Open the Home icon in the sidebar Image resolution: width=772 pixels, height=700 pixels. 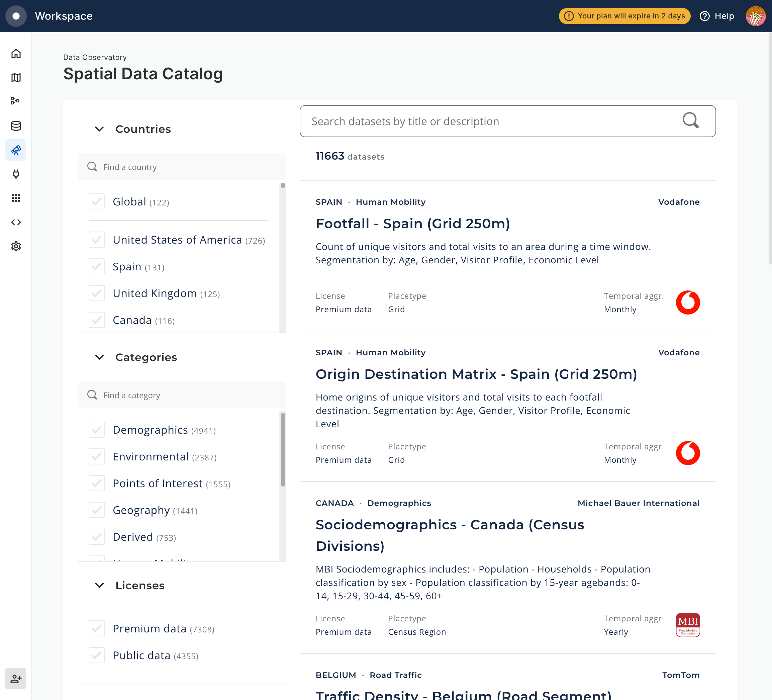[x=16, y=54]
